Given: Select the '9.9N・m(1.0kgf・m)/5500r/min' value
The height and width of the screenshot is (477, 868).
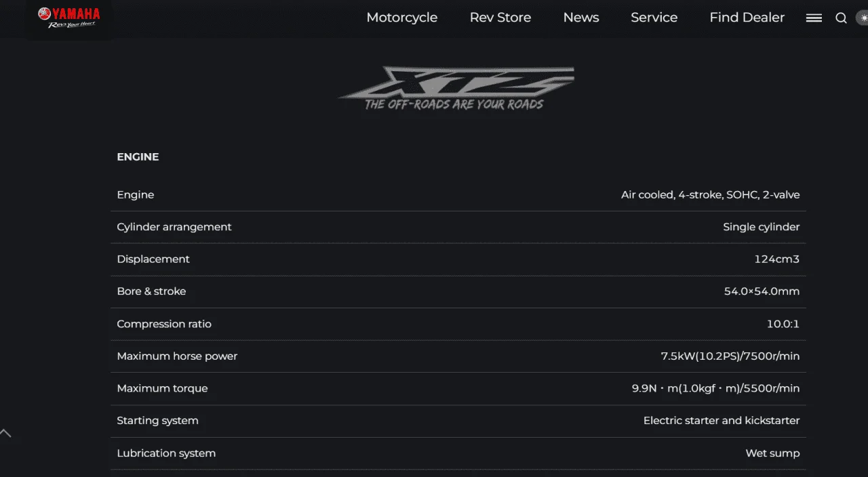Looking at the screenshot, I should click(716, 388).
